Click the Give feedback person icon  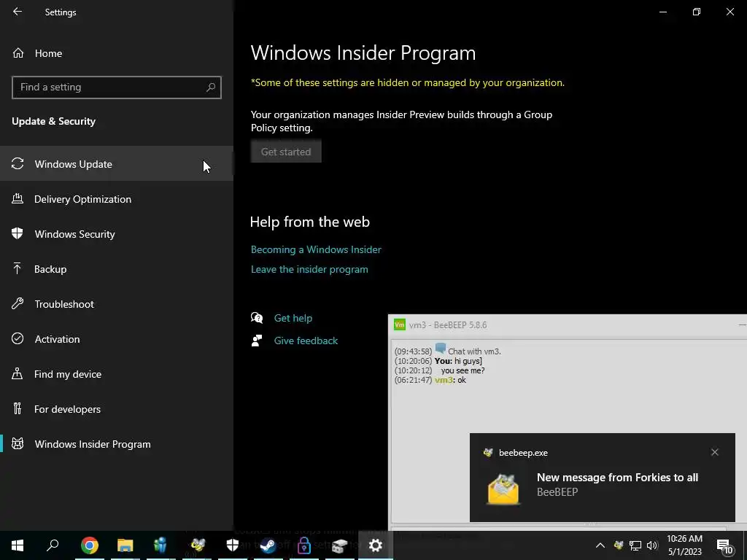click(x=257, y=341)
